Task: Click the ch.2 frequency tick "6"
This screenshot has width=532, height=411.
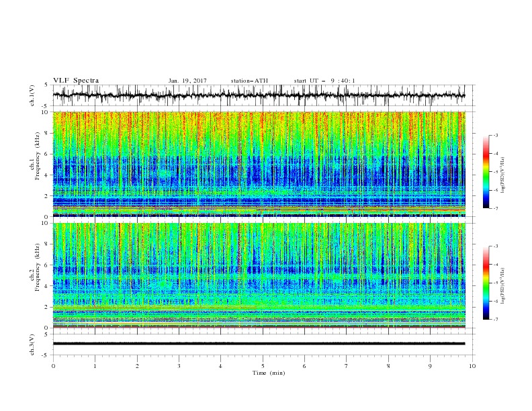Action: [x=47, y=265]
